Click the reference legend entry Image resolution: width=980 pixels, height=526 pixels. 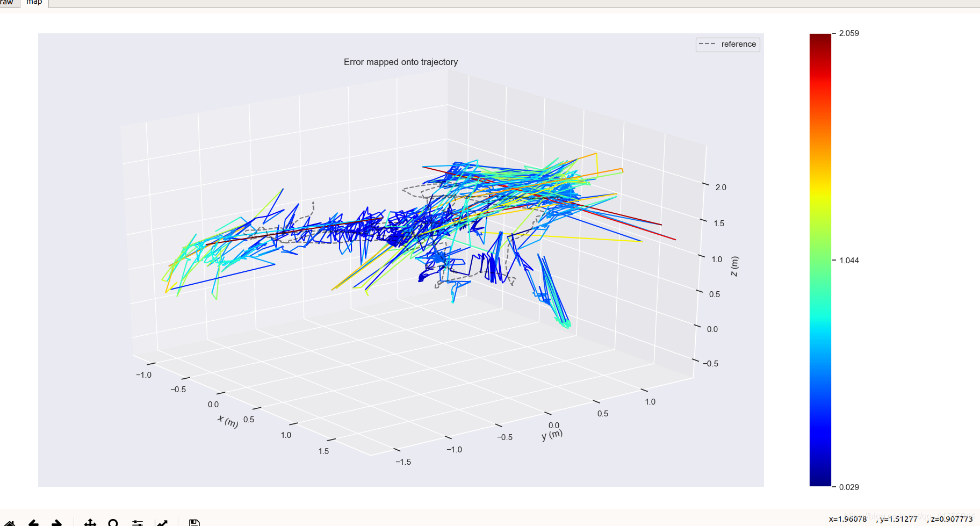click(727, 44)
